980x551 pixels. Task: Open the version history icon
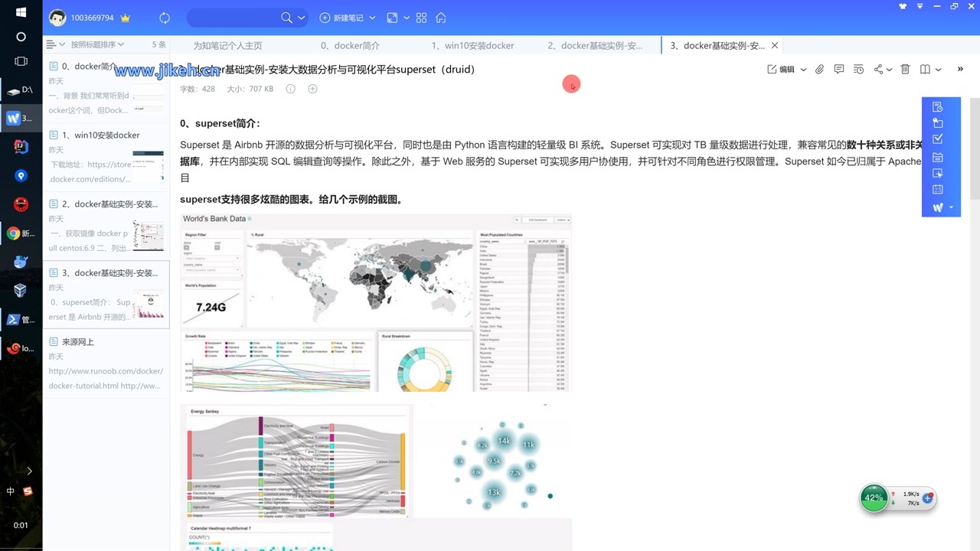(858, 69)
